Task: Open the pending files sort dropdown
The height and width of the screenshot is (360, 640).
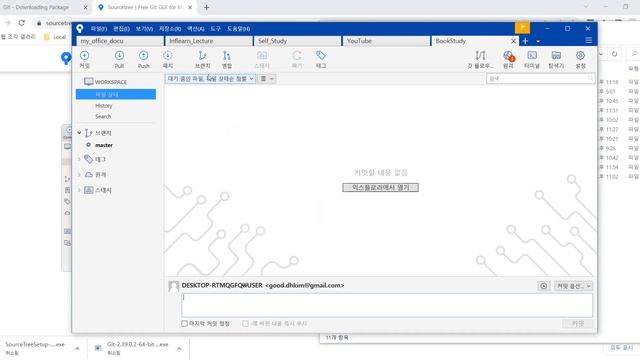Action: pos(210,78)
